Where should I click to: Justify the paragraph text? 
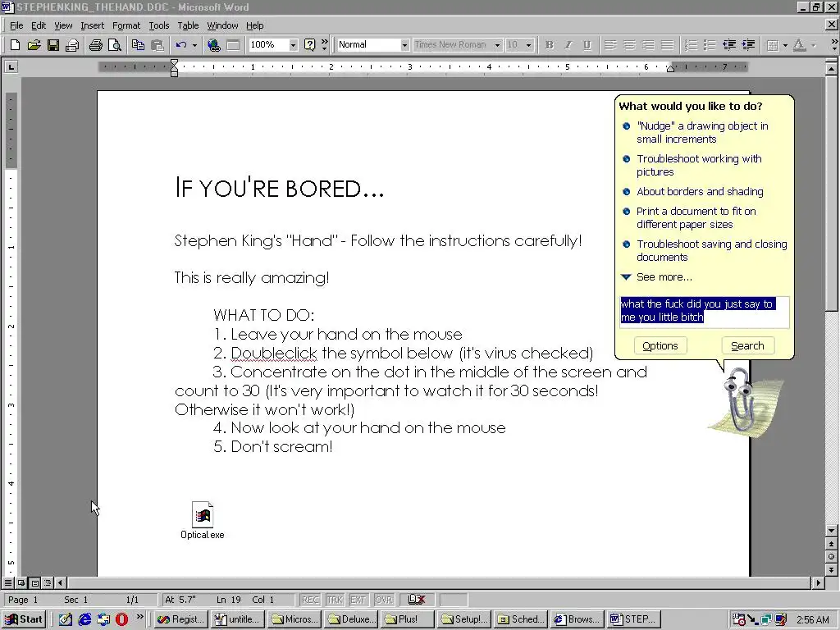(667, 45)
